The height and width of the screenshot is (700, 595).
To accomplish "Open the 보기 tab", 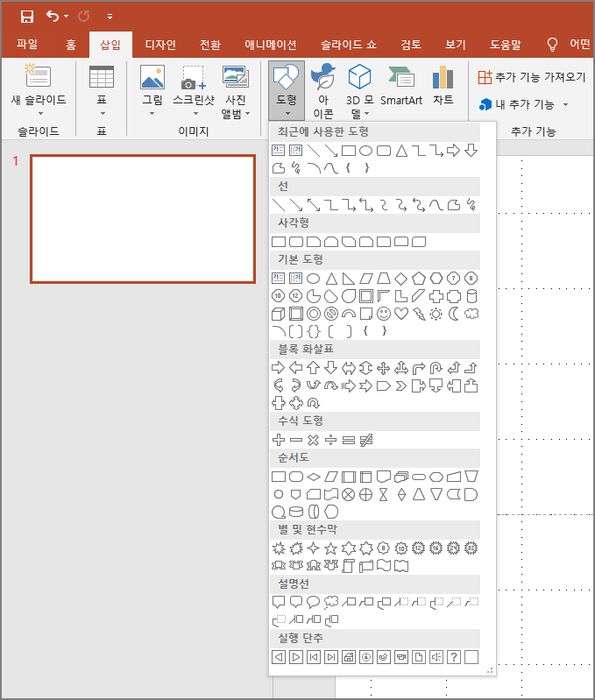I will pos(456,44).
